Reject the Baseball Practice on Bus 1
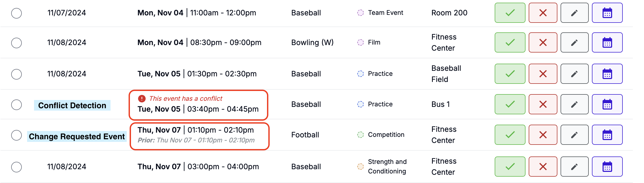Image resolution: width=644 pixels, height=183 pixels. [x=543, y=104]
